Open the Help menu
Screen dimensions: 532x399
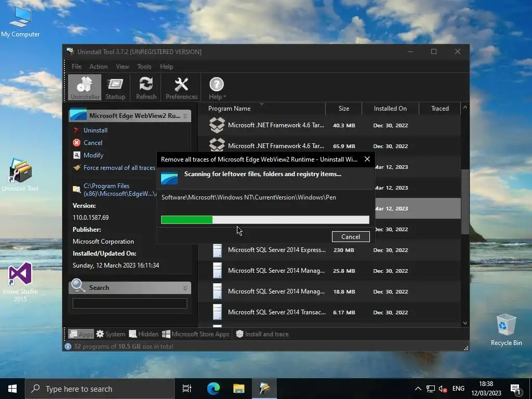(x=166, y=66)
